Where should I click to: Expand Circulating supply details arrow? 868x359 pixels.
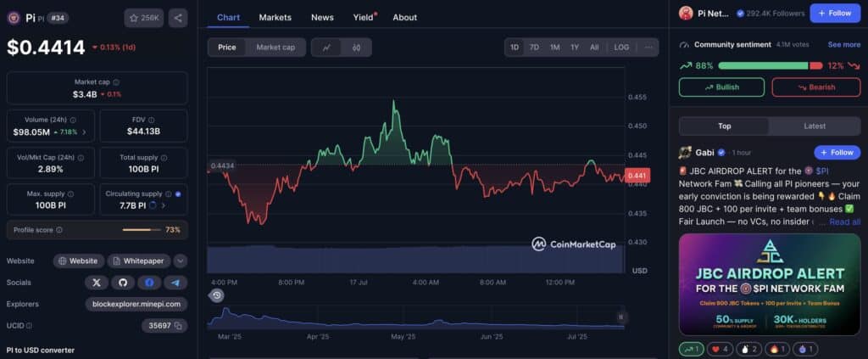[164, 205]
